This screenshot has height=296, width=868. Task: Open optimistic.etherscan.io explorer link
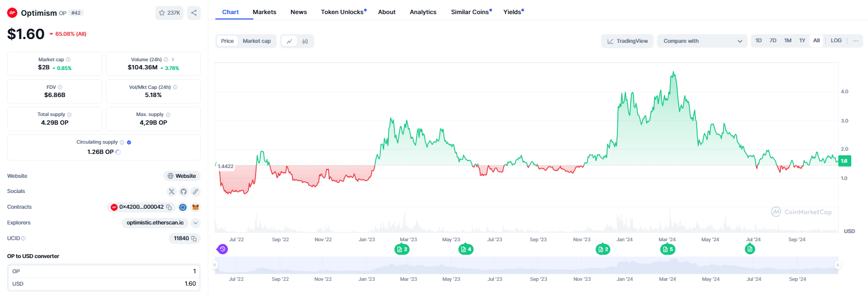coord(155,223)
